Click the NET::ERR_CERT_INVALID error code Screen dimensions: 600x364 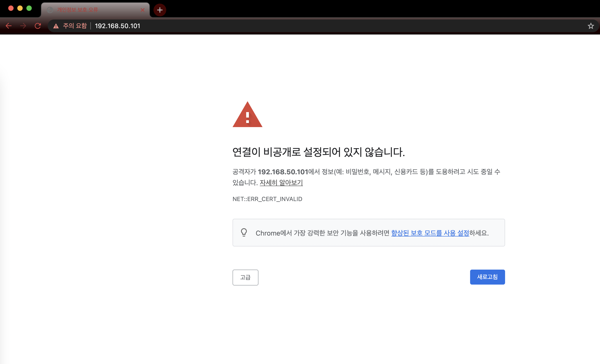click(x=267, y=199)
